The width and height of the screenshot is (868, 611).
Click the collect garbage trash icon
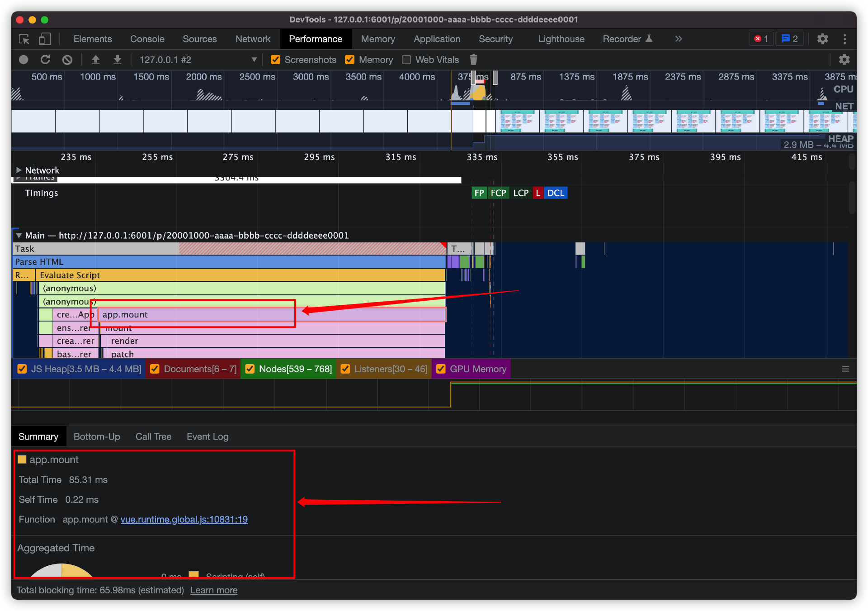coord(473,60)
